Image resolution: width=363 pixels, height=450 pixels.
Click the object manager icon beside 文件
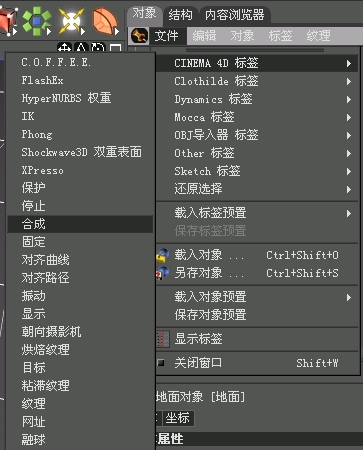tap(139, 36)
